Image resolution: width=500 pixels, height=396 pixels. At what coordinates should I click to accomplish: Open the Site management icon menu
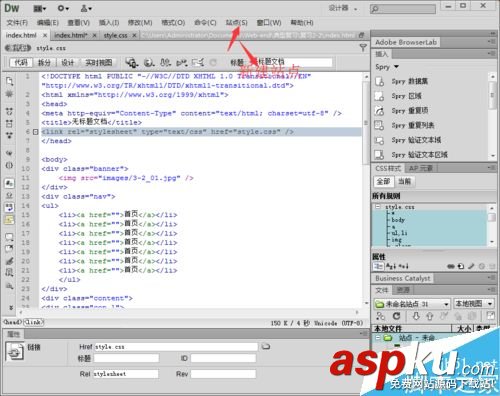click(86, 9)
